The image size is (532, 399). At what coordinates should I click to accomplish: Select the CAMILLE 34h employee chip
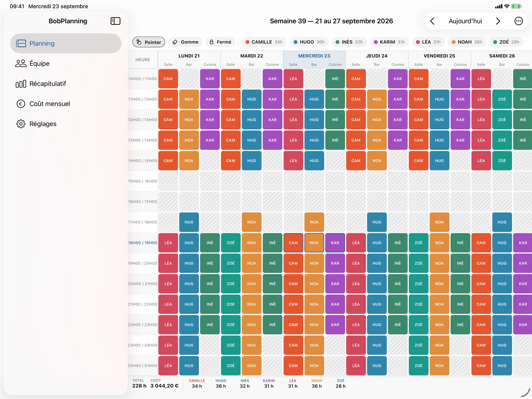[264, 42]
